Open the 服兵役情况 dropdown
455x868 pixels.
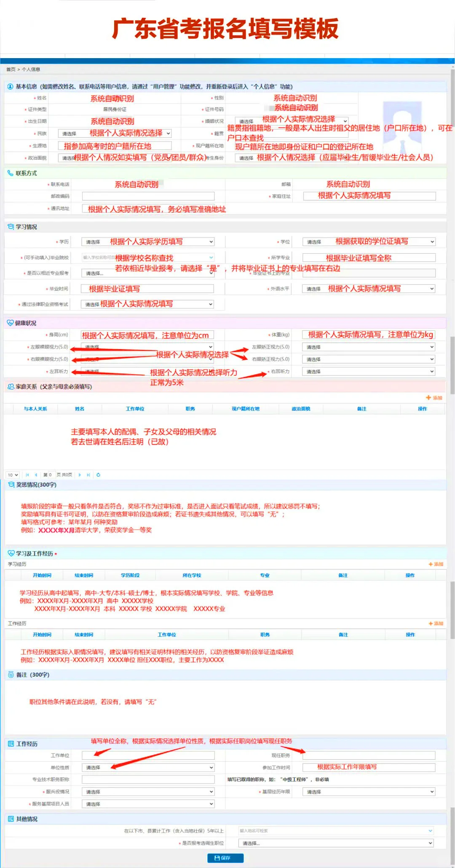coord(148,792)
